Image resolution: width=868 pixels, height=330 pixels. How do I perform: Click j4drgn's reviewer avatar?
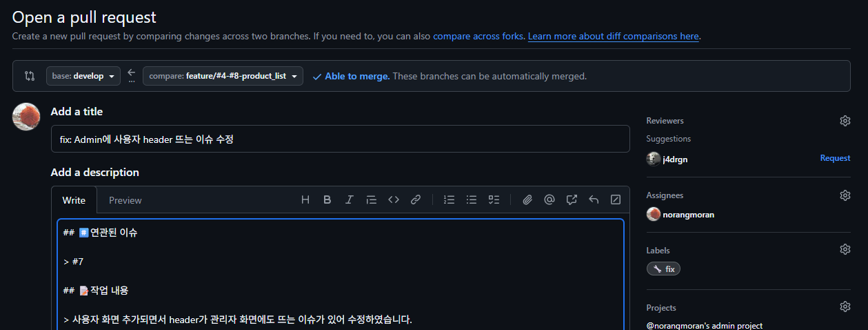click(653, 159)
